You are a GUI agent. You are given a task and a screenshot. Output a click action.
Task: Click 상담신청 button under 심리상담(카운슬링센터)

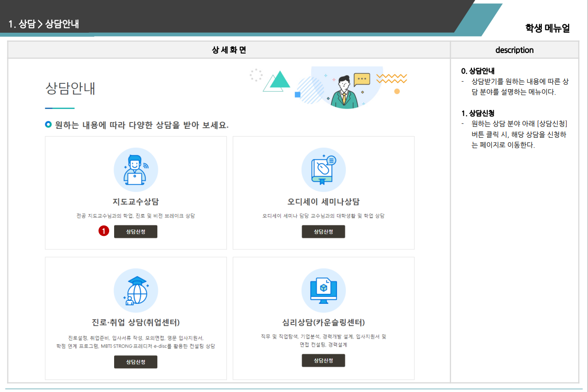[323, 360]
